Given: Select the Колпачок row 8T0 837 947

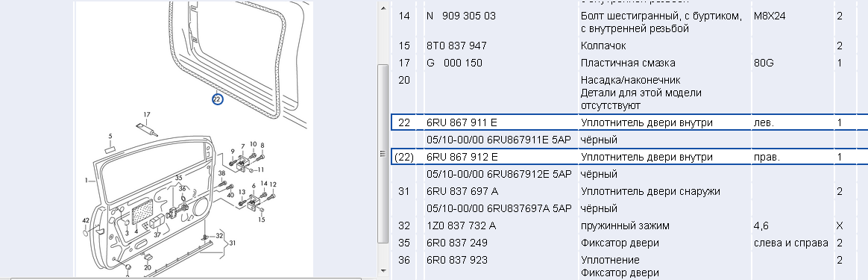Looking at the screenshot, I should click(629, 46).
